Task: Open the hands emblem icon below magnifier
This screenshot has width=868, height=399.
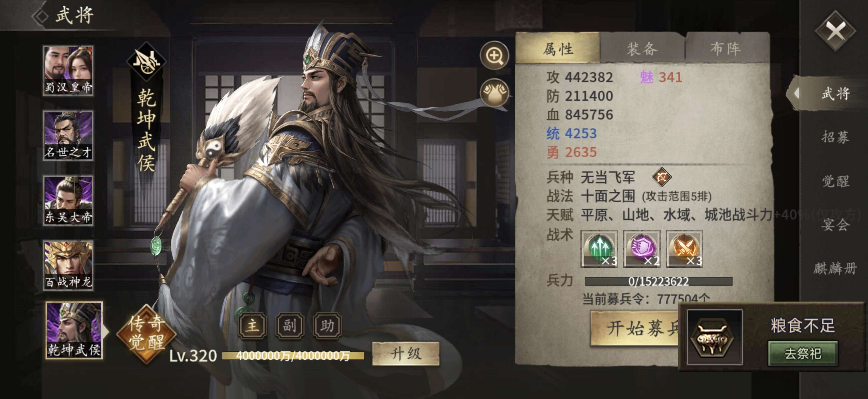Action: [494, 92]
